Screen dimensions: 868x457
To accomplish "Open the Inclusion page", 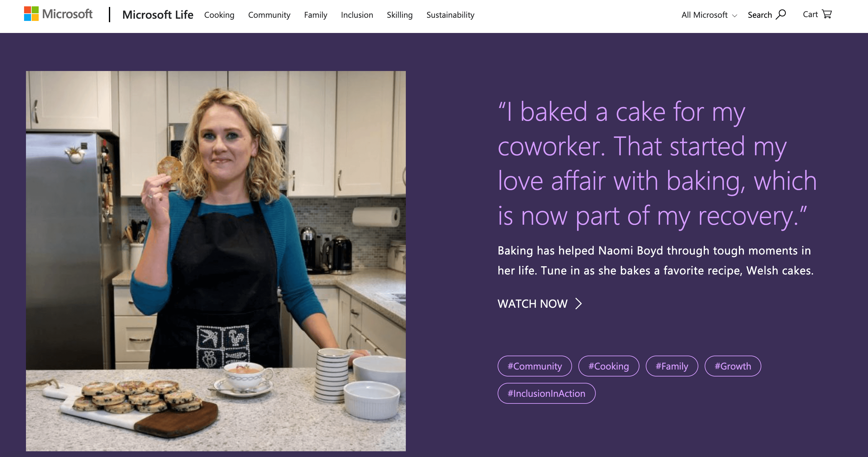I will click(x=356, y=15).
